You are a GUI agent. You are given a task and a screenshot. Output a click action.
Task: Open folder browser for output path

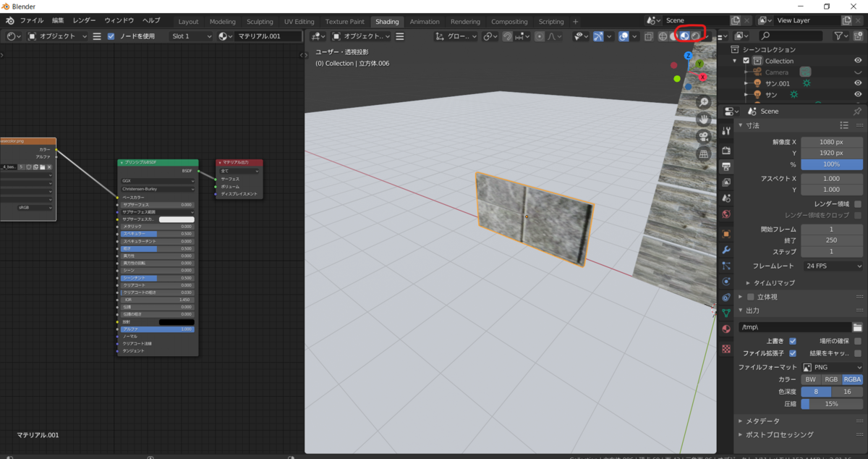tap(857, 327)
